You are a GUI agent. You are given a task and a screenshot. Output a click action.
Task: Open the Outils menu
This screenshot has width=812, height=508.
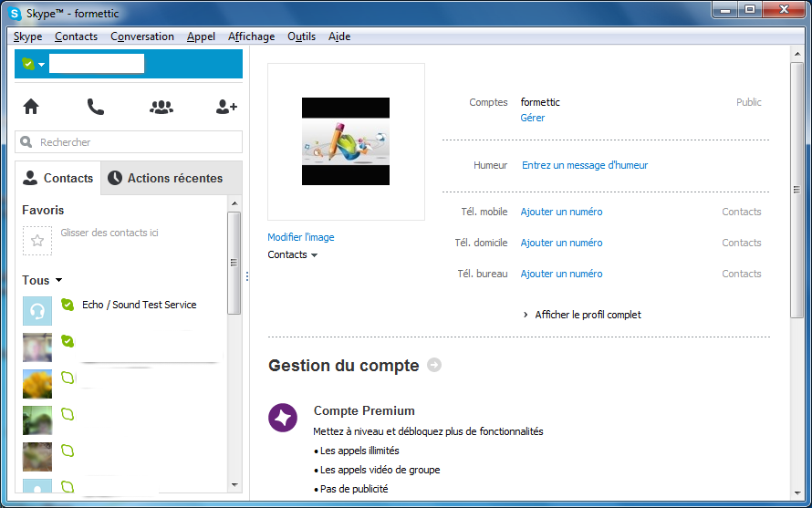click(x=301, y=36)
